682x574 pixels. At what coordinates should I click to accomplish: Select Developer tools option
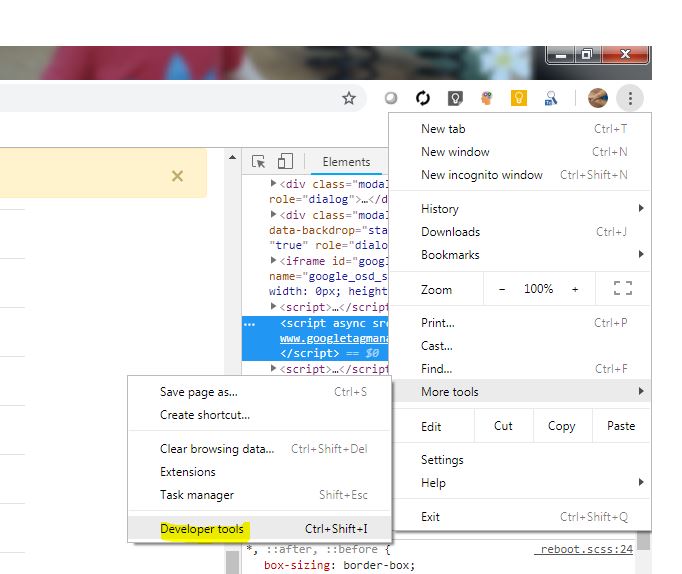point(260,529)
